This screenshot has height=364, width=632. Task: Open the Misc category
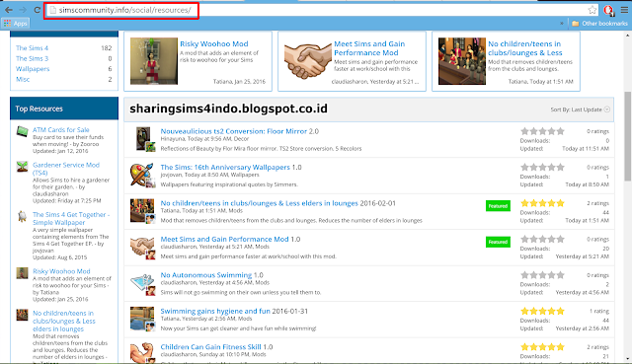[23, 79]
